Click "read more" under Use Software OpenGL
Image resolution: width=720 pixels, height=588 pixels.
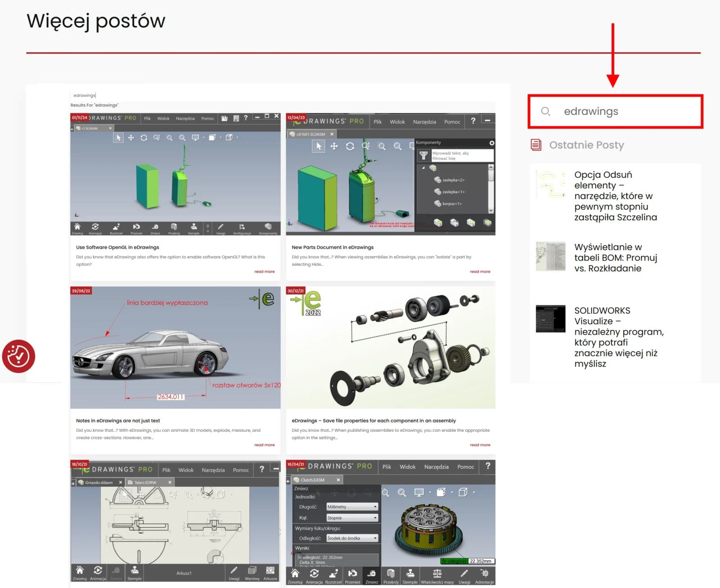[264, 272]
